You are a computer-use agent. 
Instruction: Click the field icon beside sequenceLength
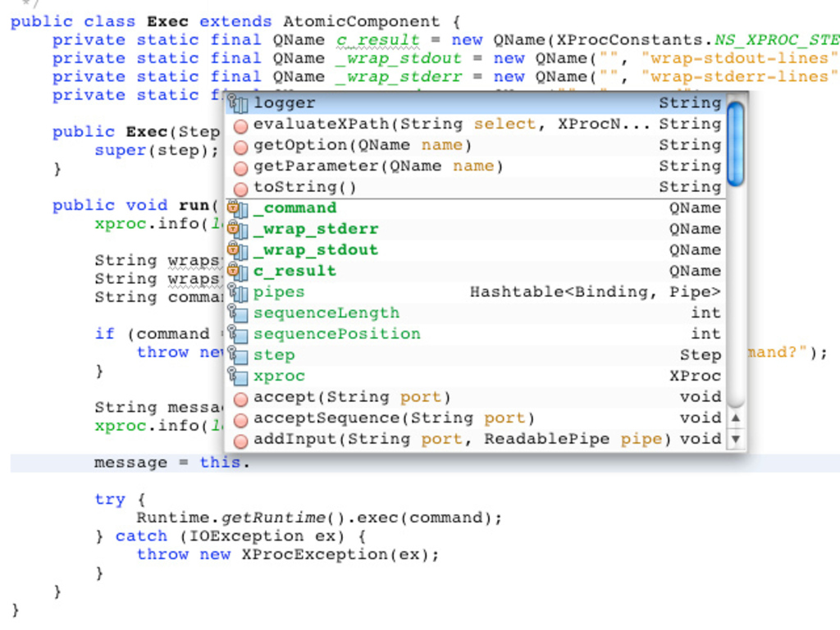tap(238, 313)
